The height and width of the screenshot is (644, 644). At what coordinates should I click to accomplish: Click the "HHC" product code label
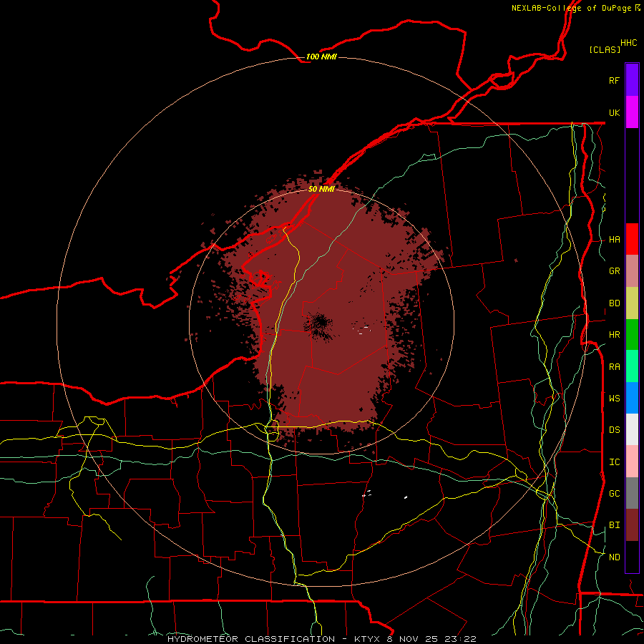tap(629, 43)
